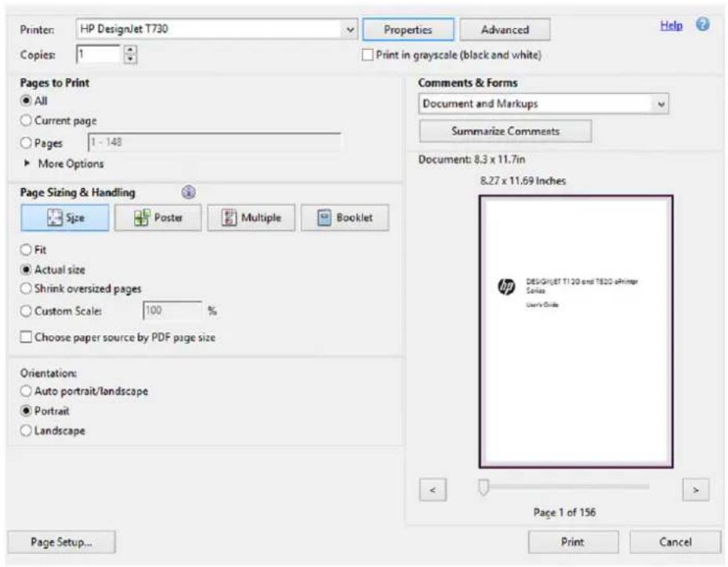Open printer Properties
Screen dimensions: 728x567
pyautogui.click(x=408, y=30)
